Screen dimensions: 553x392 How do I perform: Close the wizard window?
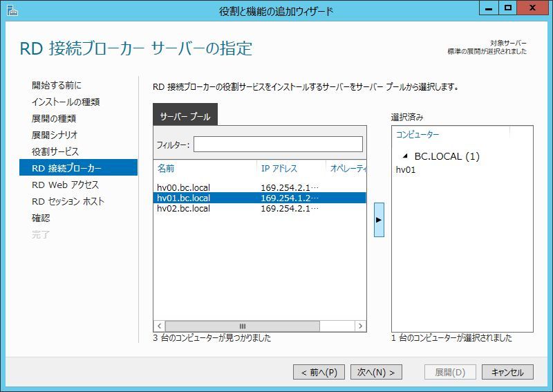click(x=532, y=8)
